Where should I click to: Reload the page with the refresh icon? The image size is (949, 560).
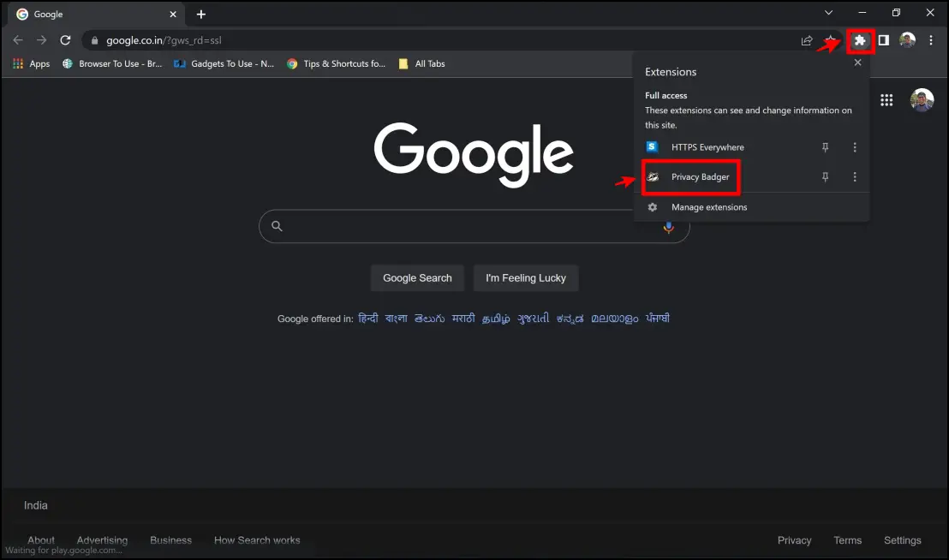[65, 40]
